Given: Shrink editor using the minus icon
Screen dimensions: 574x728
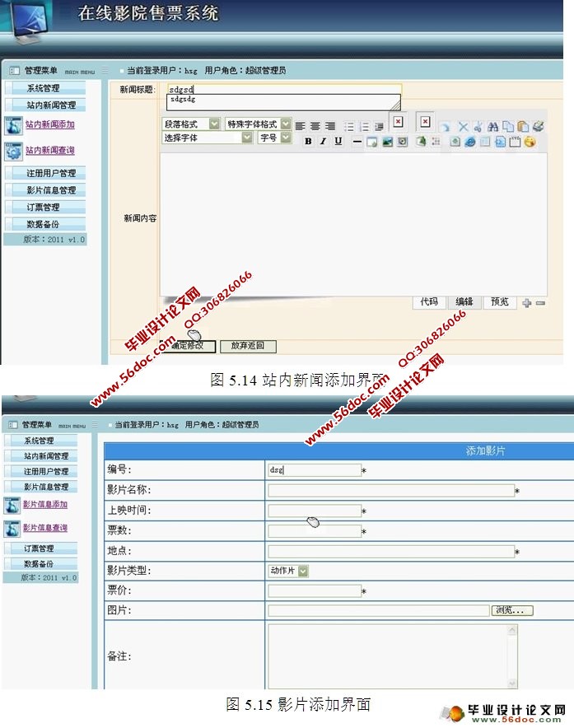Looking at the screenshot, I should coord(540,303).
